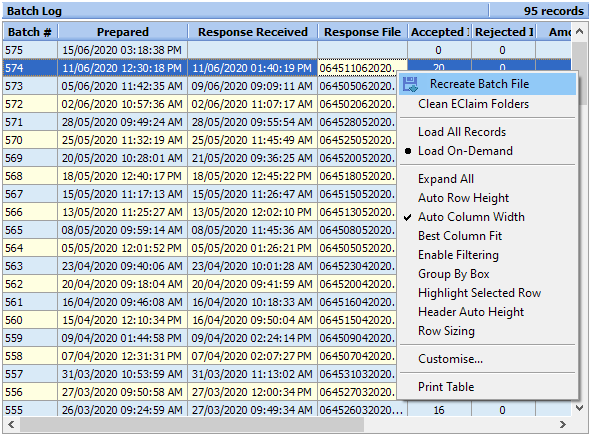
Task: Click the Accepted column header
Action: click(x=439, y=32)
